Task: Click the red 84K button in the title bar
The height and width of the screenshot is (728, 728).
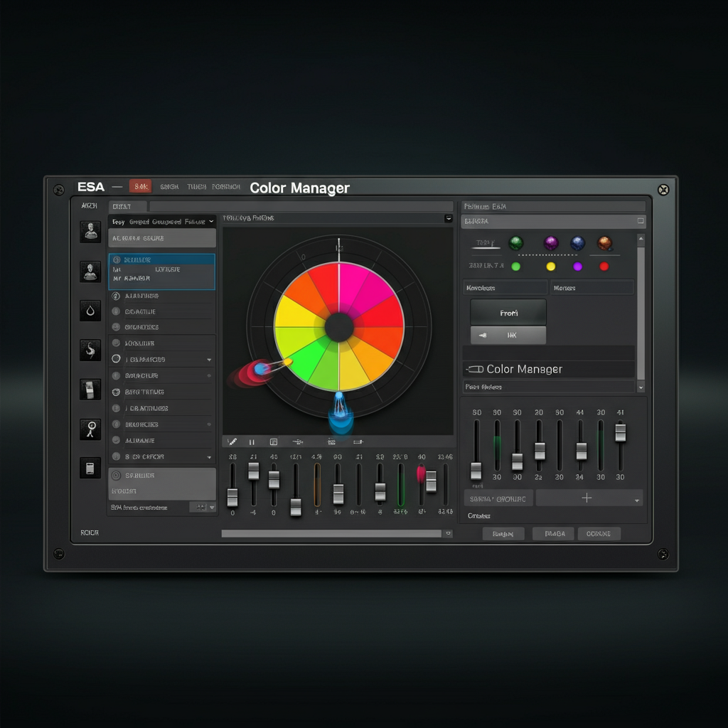Action: [141, 187]
